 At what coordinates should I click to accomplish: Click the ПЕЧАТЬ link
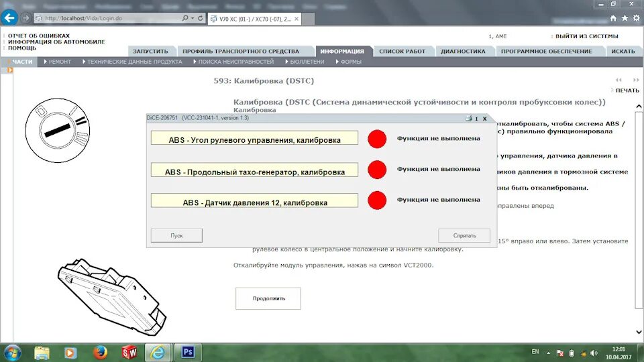tap(627, 90)
